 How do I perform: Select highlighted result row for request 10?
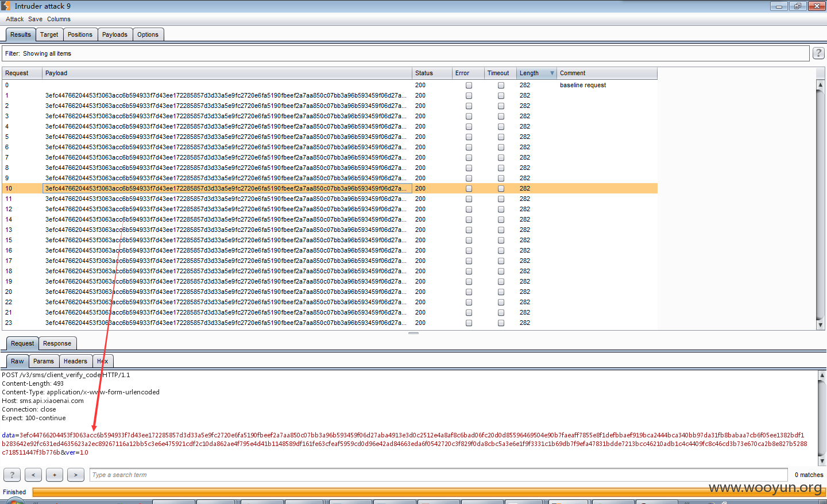[x=330, y=188]
